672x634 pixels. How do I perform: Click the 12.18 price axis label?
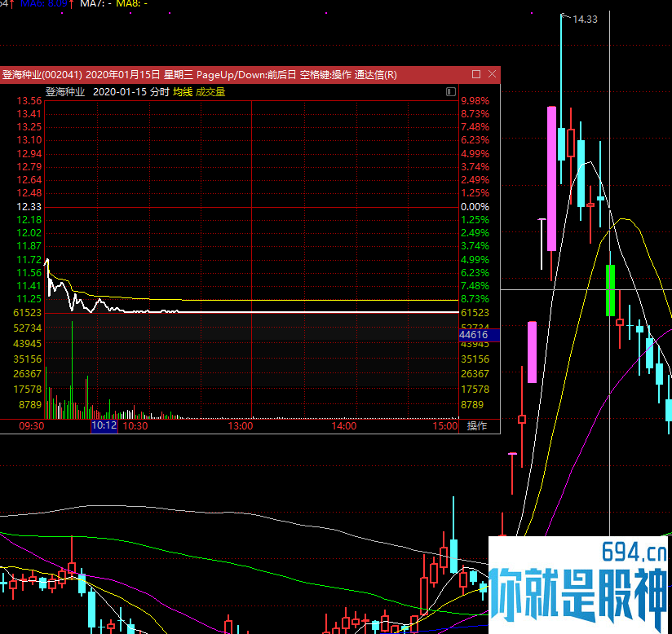coord(29,220)
